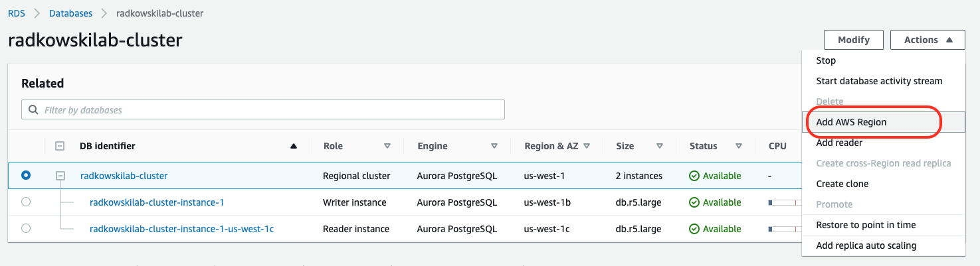
Task: Sort table by Size column
Action: point(660,146)
